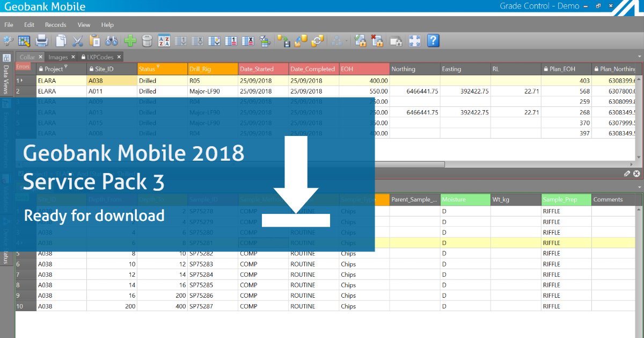
Task: Click the rows icon with red X
Action: click(248, 40)
